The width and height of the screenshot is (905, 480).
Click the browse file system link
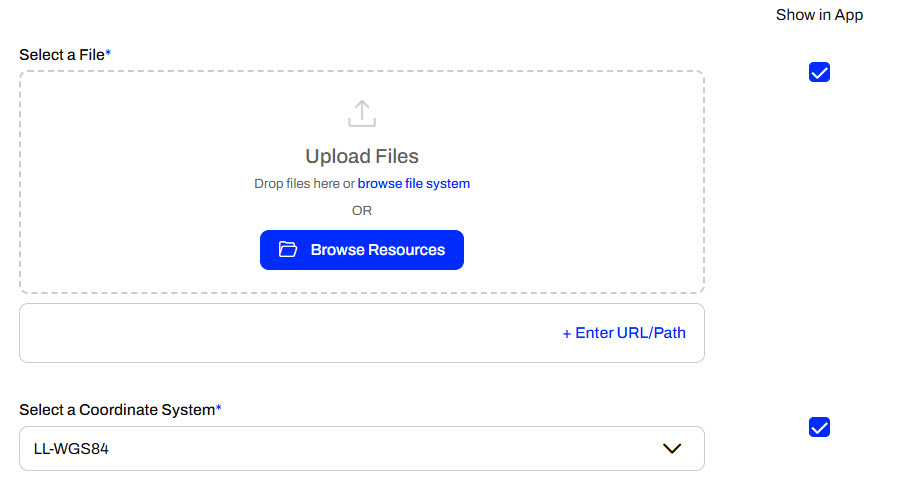point(413,184)
